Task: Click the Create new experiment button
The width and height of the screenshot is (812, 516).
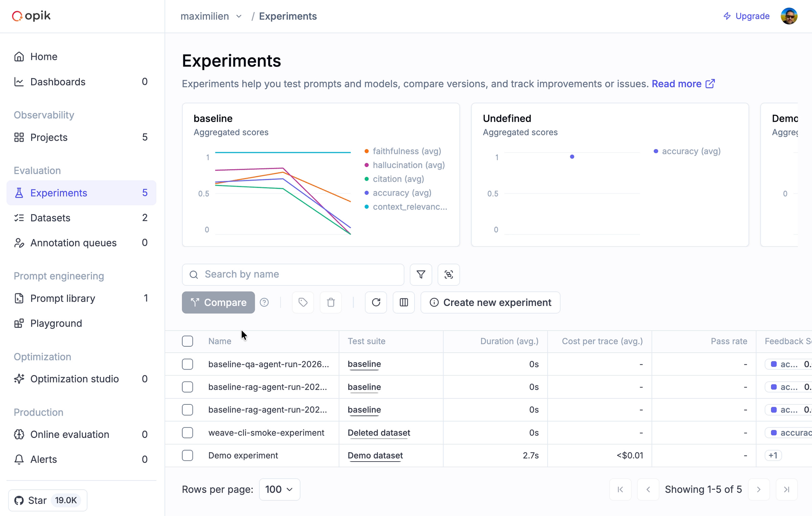Action: (490, 302)
